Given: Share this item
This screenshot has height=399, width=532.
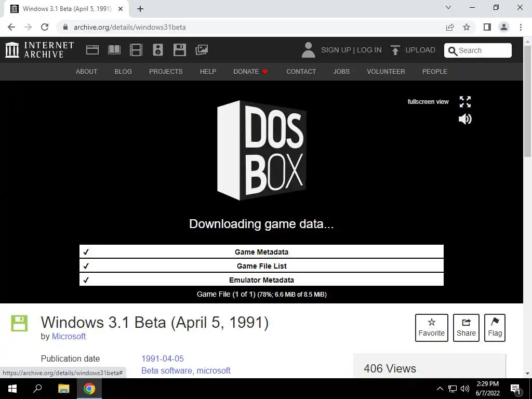Looking at the screenshot, I should pyautogui.click(x=466, y=328).
